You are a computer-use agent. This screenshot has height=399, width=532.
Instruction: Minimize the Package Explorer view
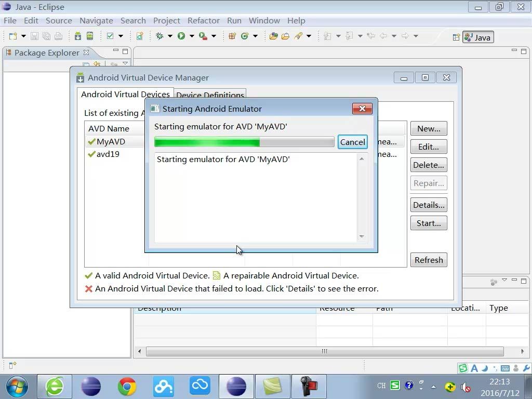[116, 50]
